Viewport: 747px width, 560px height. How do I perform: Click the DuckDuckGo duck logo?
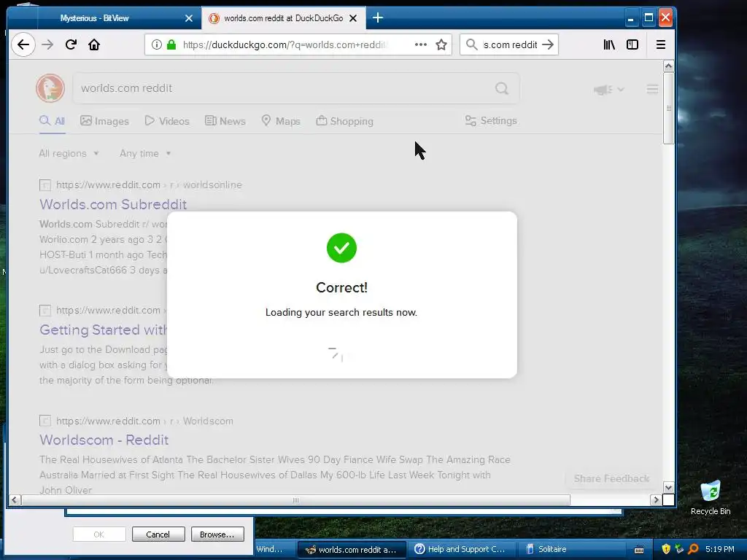(50, 88)
